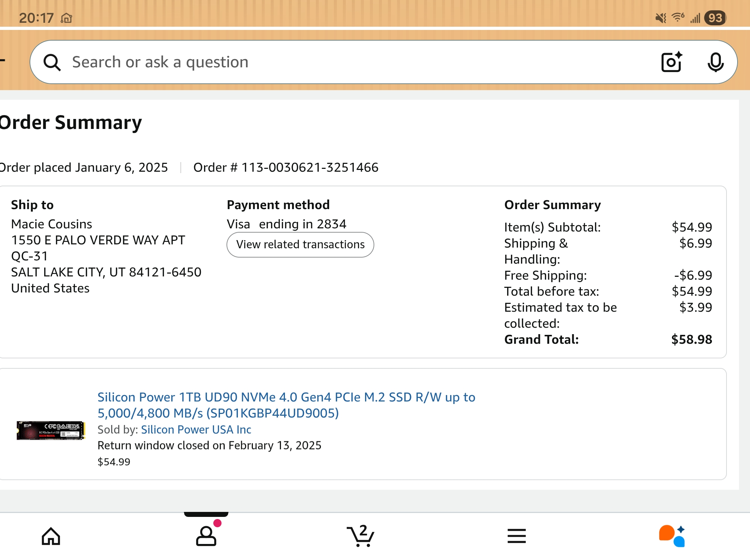Screen dimensions: 750x560
Task: Open the Rufus AI assistant
Action: pyautogui.click(x=672, y=536)
